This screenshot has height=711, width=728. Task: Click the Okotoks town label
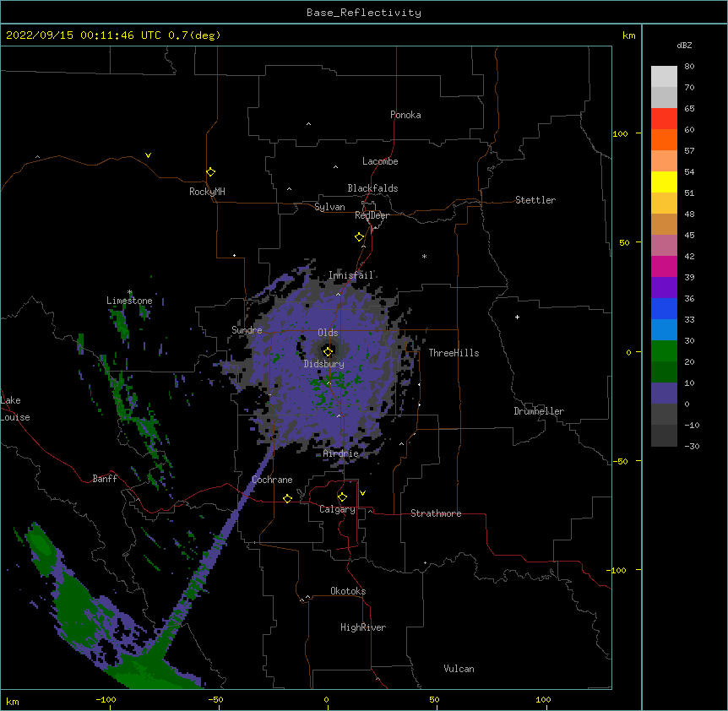pos(348,591)
